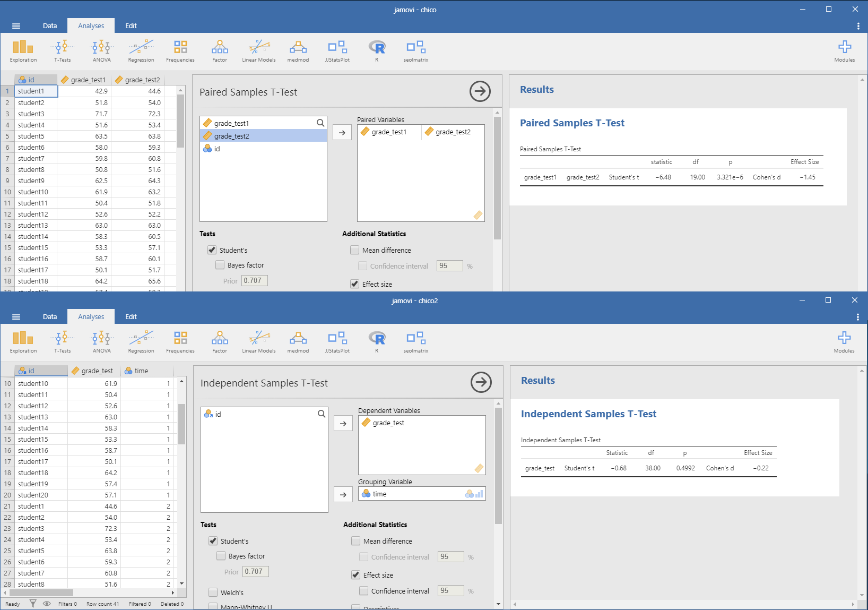The height and width of the screenshot is (610, 868).
Task: Click scroll up arrow in chico data grid
Action: [x=180, y=90]
